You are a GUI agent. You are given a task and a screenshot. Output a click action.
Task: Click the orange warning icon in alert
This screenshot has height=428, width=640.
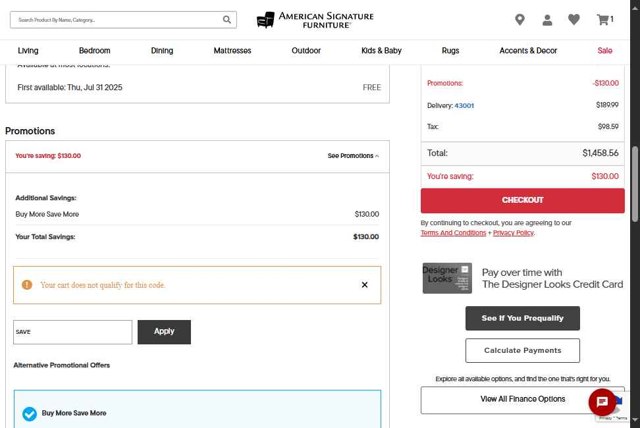(x=27, y=285)
